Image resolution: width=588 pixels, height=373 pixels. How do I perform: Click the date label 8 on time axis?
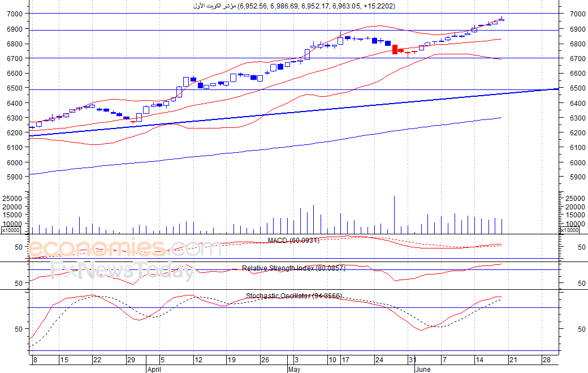coord(35,360)
